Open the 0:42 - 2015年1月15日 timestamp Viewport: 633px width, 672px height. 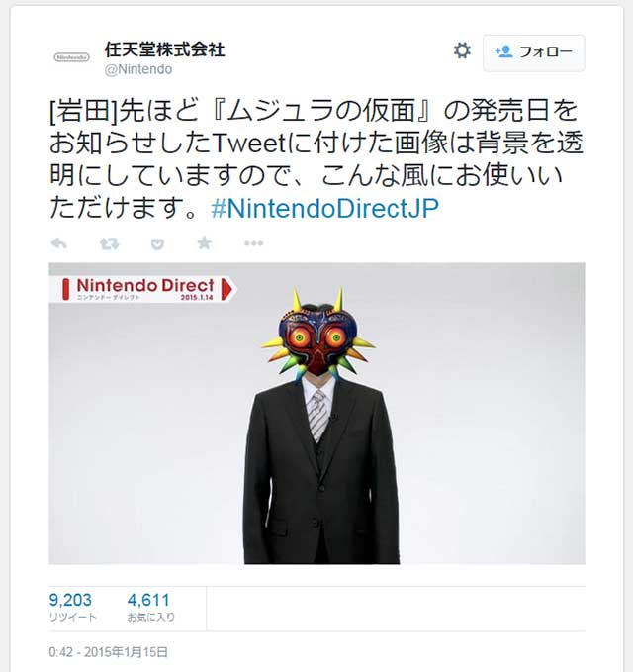pyautogui.click(x=109, y=652)
